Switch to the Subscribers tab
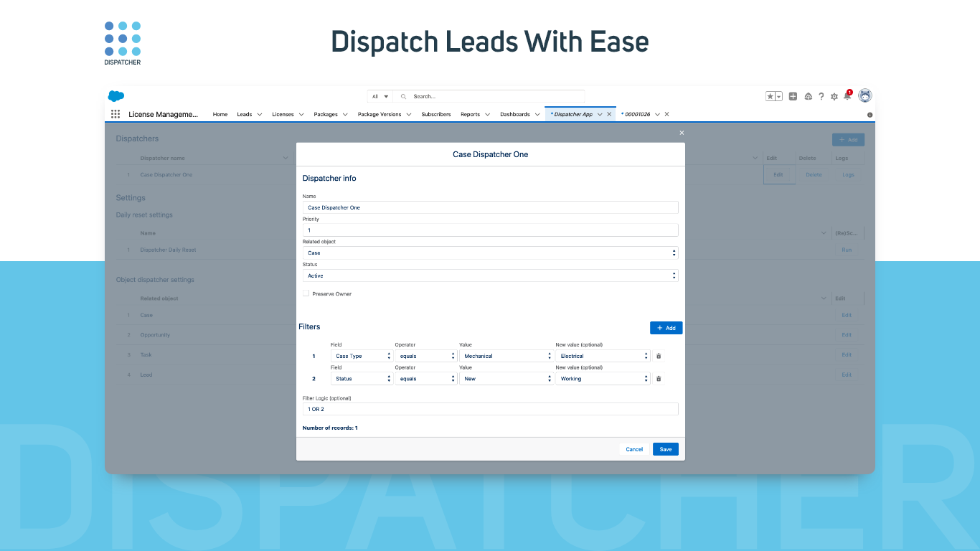 pyautogui.click(x=436, y=114)
